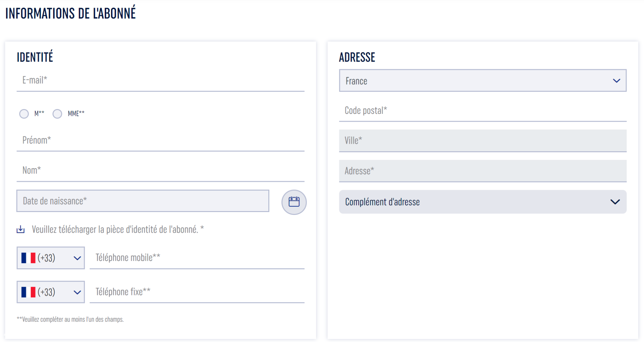Open the birth date calendar picker
Screen dimensions: 644x342
tap(294, 202)
